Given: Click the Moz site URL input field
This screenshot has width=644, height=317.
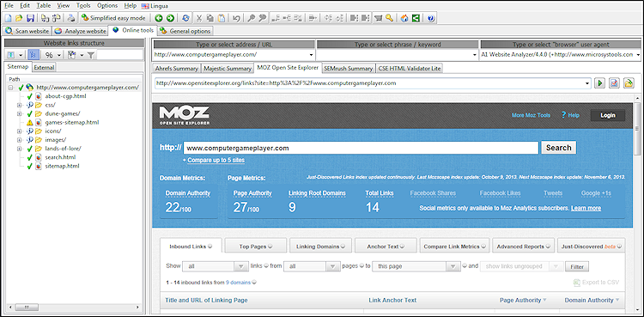Looking at the screenshot, I should [x=361, y=148].
